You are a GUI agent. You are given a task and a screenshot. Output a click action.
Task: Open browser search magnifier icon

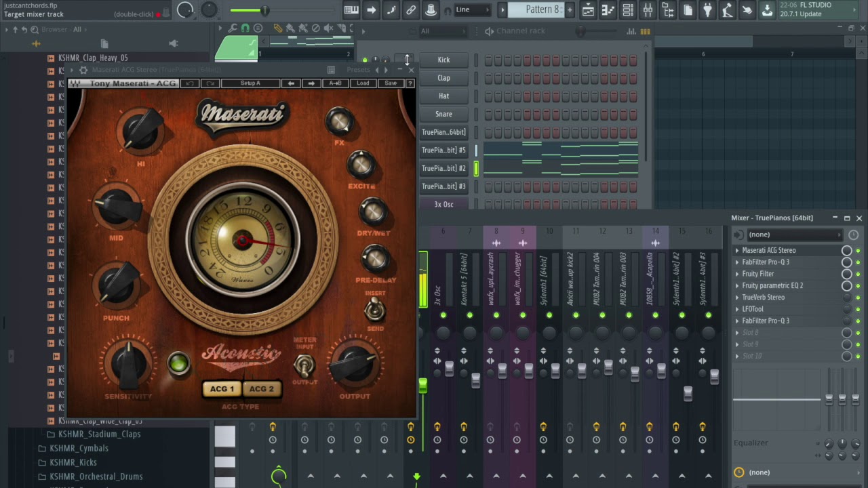coord(35,29)
